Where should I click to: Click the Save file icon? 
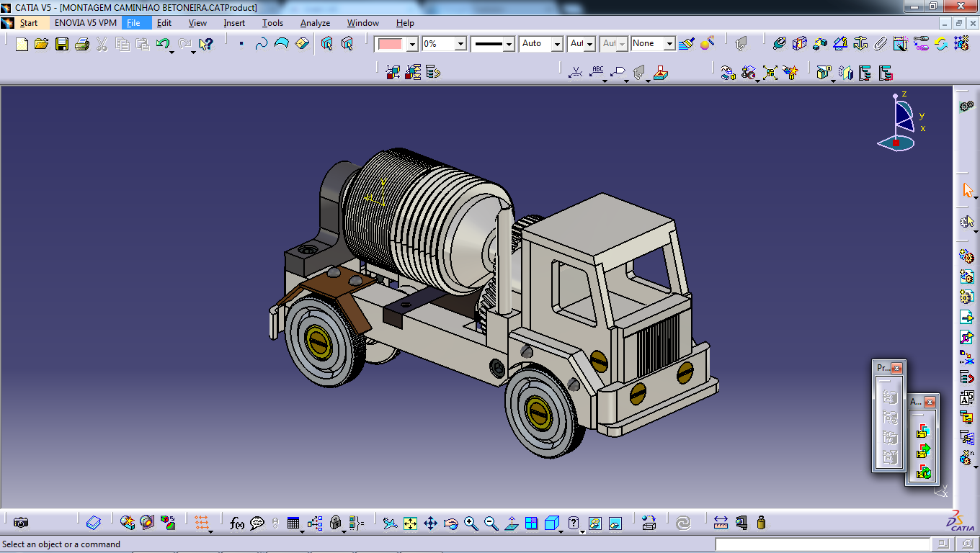click(x=62, y=45)
